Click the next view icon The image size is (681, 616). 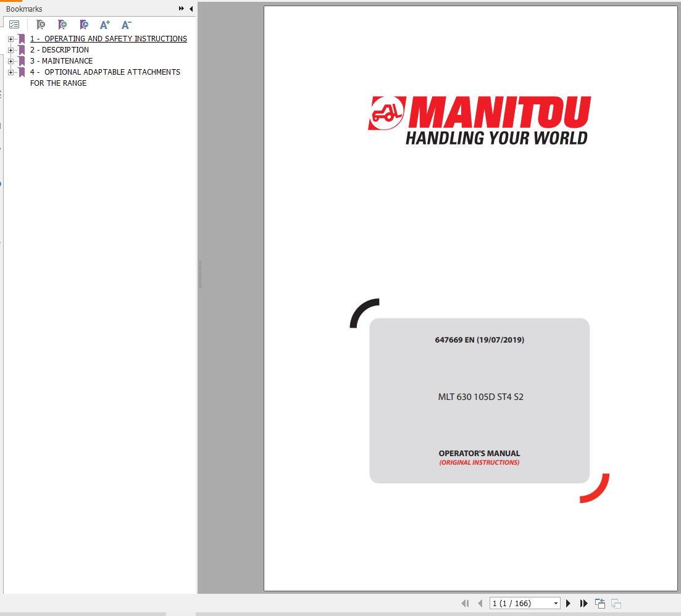[616, 603]
